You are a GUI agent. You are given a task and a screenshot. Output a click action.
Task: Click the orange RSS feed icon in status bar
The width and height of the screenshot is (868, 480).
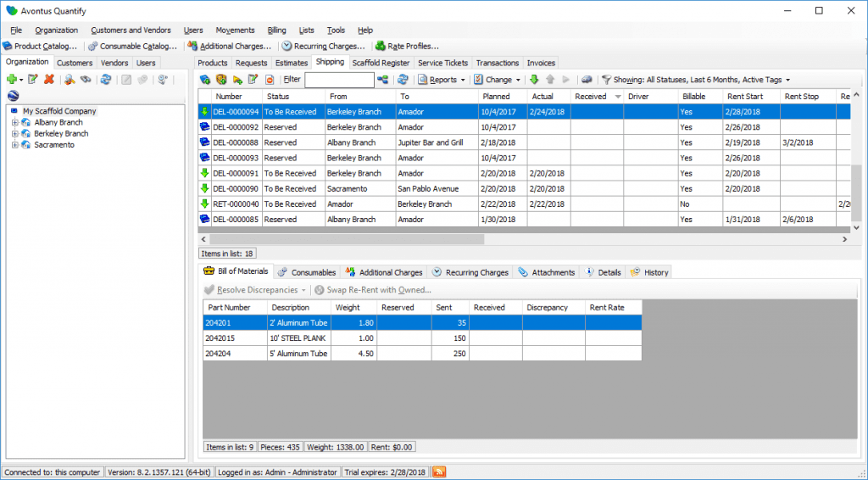point(439,472)
